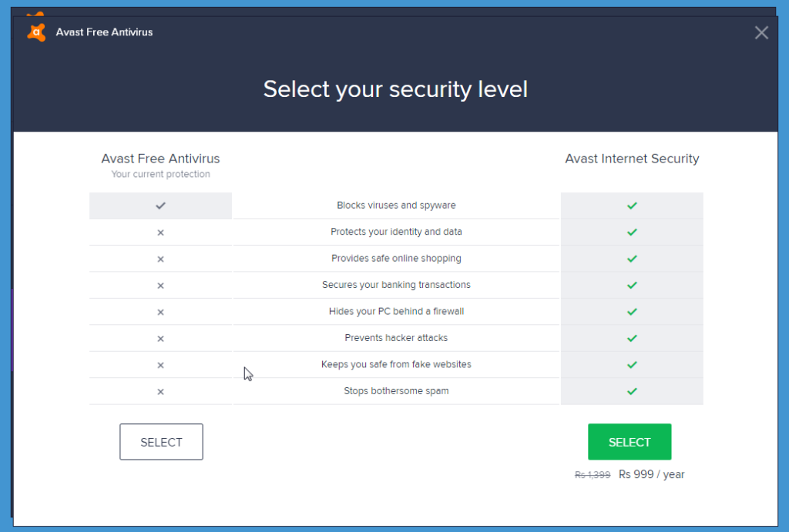Select Avast Internet Security plan

[x=630, y=442]
